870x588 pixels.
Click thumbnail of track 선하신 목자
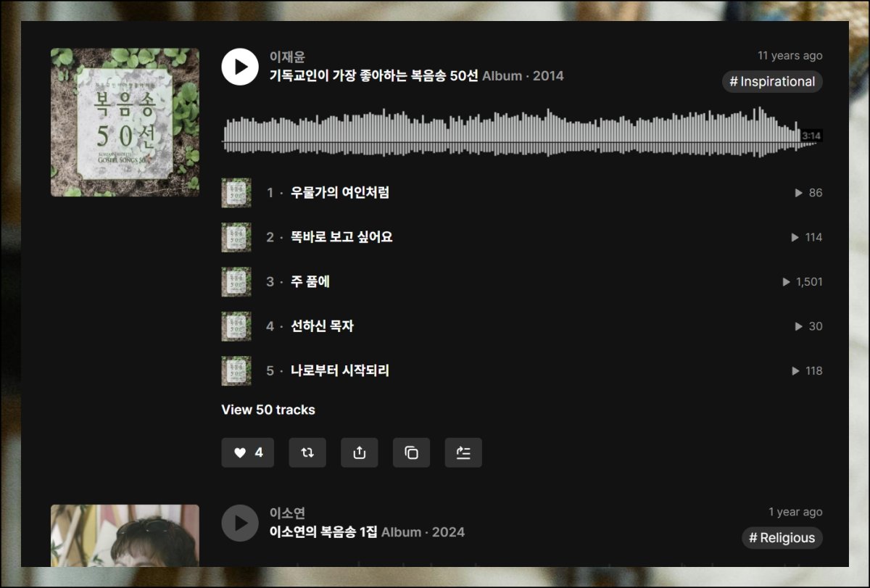(236, 326)
